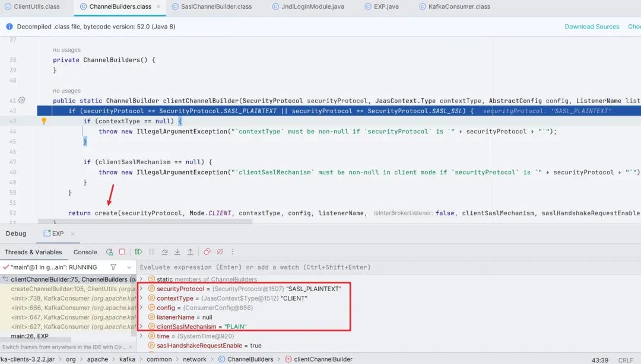The height and width of the screenshot is (364, 641).
Task: Expand the time variable node
Action: [141, 336]
